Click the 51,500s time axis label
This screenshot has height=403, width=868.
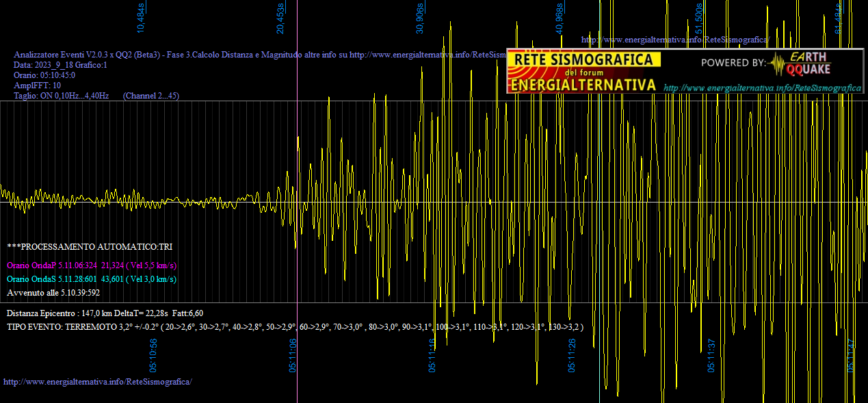click(699, 18)
